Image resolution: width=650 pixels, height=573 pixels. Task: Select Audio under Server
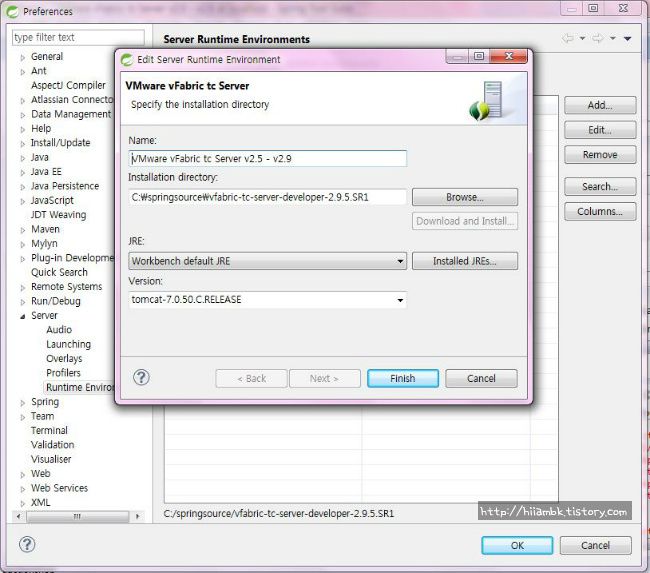click(59, 330)
